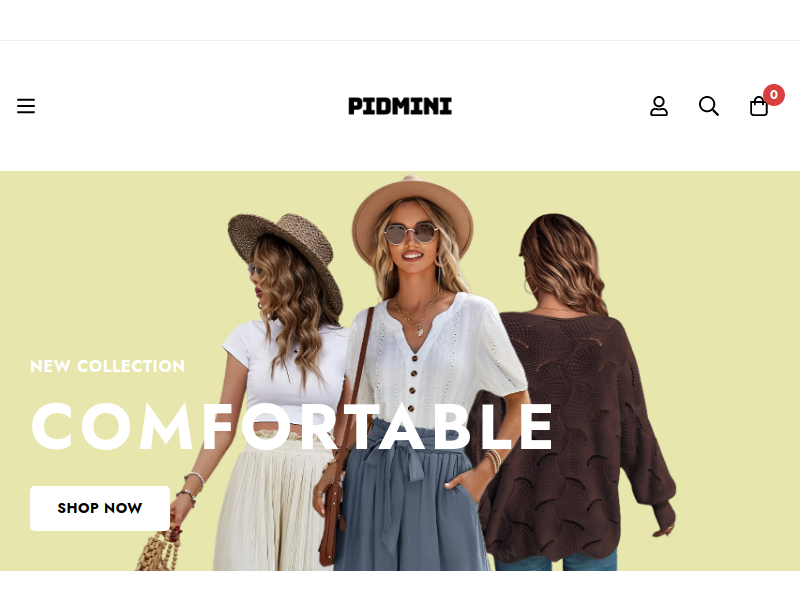Click the pale yellow banner background
Viewport: 800px width, 600px height.
102,255
